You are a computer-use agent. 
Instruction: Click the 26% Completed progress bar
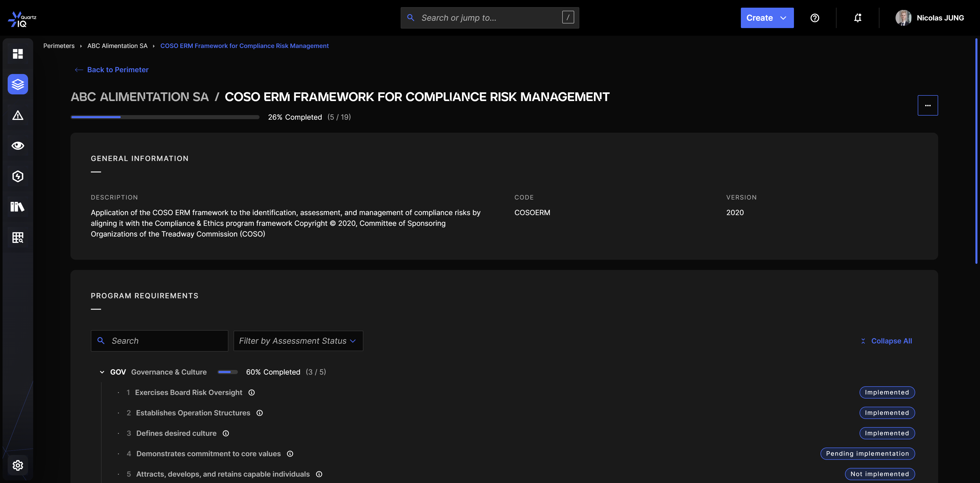pyautogui.click(x=165, y=117)
